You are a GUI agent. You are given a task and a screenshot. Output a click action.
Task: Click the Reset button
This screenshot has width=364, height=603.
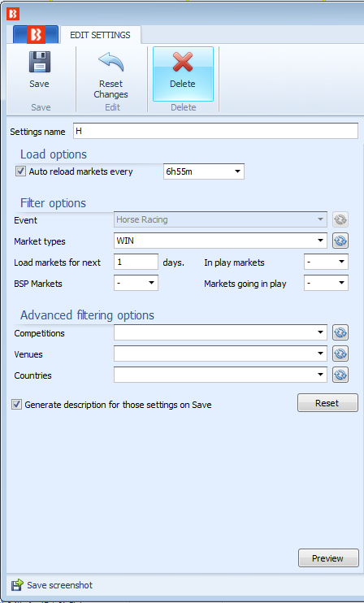[327, 403]
